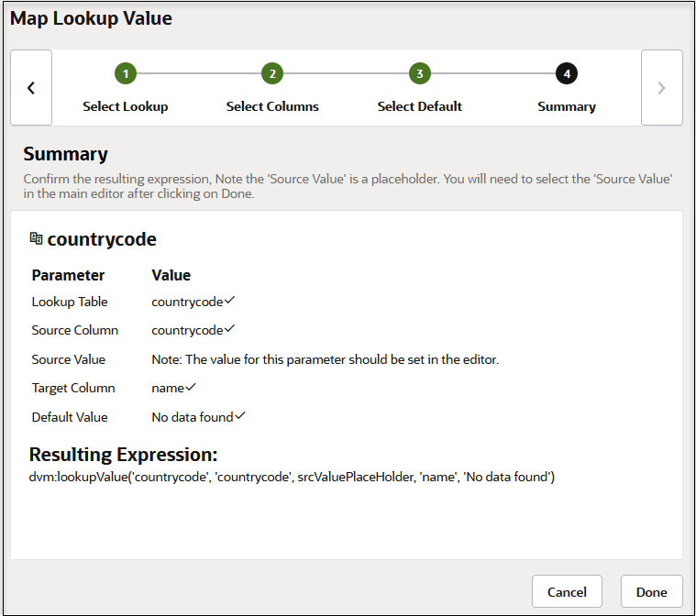696x616 pixels.
Task: Click the Map Lookup Value dialog title
Action: pos(91,18)
